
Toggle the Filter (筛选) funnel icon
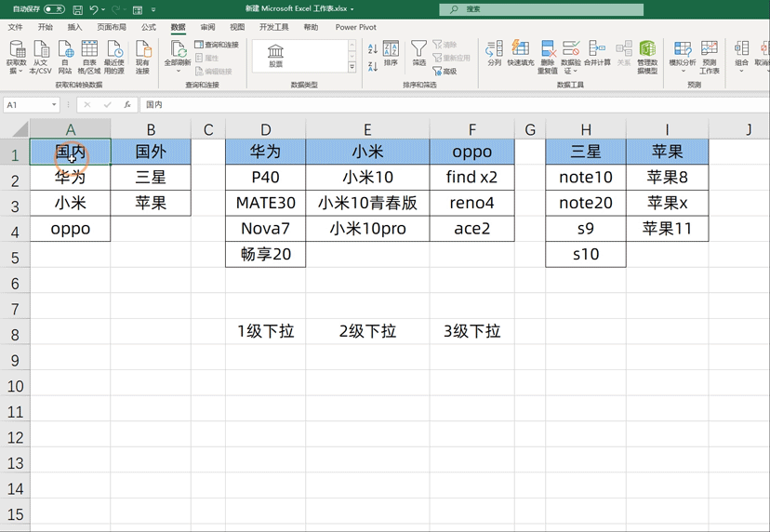coord(418,53)
